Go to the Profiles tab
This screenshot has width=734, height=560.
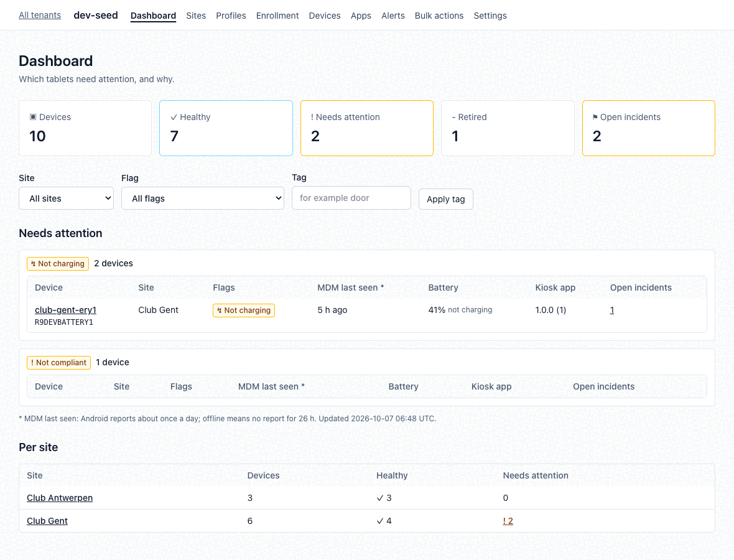point(231,16)
